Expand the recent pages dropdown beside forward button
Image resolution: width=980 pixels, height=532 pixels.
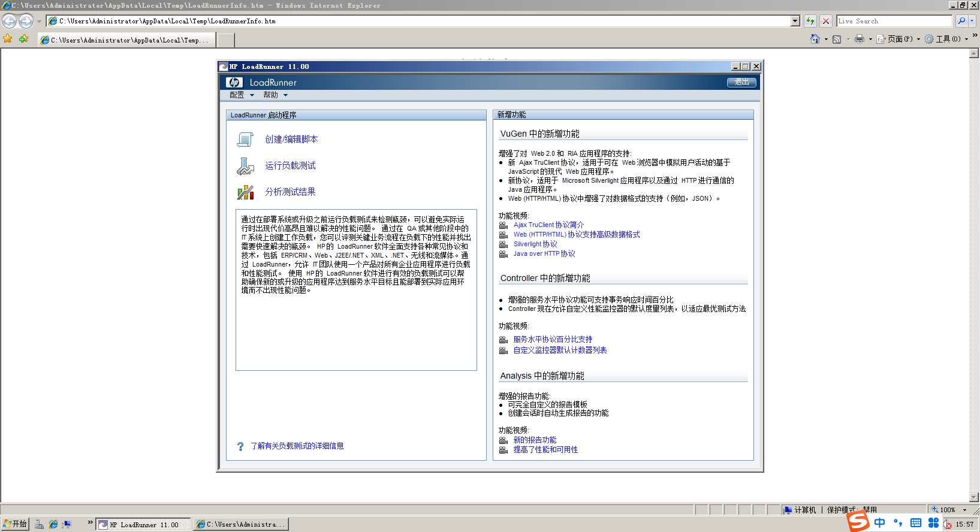(x=39, y=21)
